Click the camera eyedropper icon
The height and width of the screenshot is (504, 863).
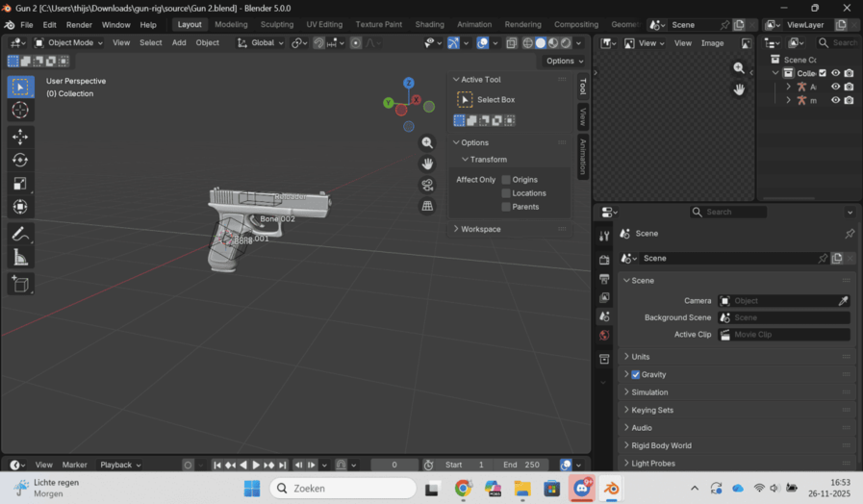pyautogui.click(x=843, y=301)
